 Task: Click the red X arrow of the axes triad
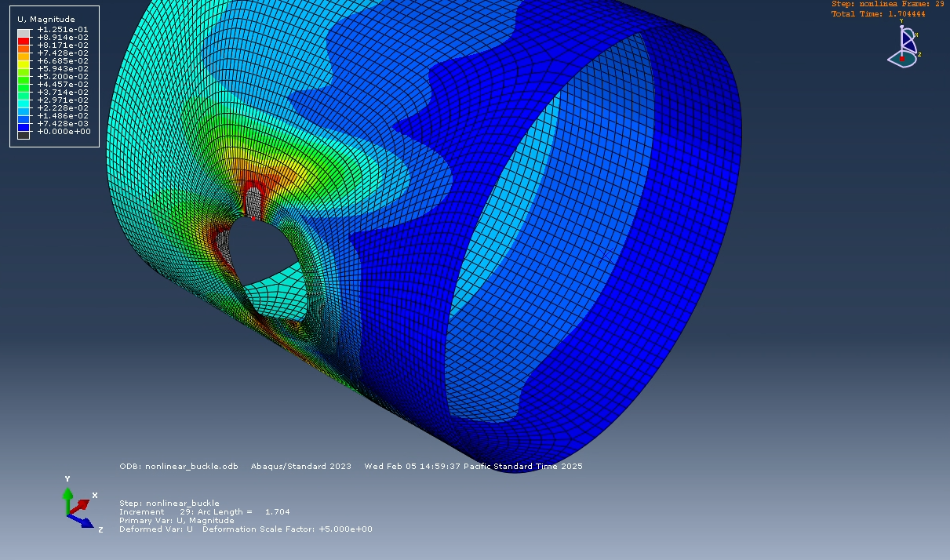[x=82, y=504]
